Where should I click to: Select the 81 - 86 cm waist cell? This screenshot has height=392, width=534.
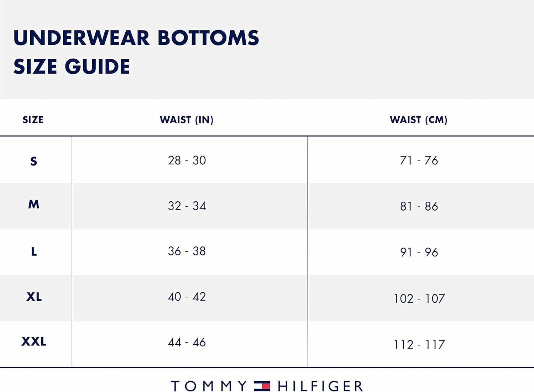[419, 206]
